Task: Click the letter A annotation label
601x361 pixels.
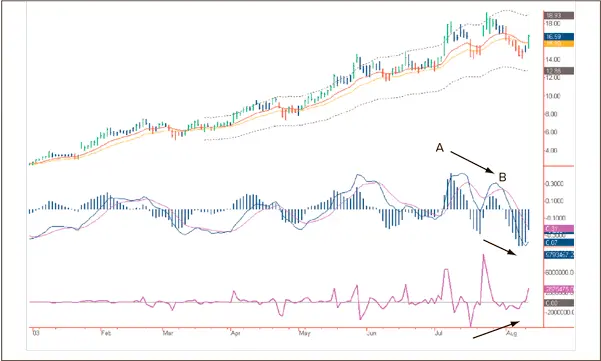Action: click(x=440, y=148)
